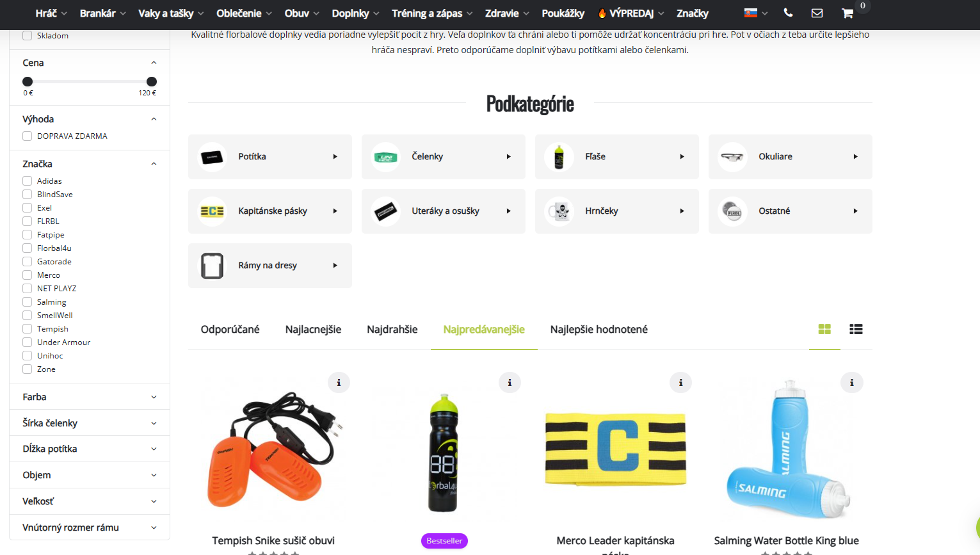
Task: Switch to list view layout icon
Action: (x=856, y=329)
